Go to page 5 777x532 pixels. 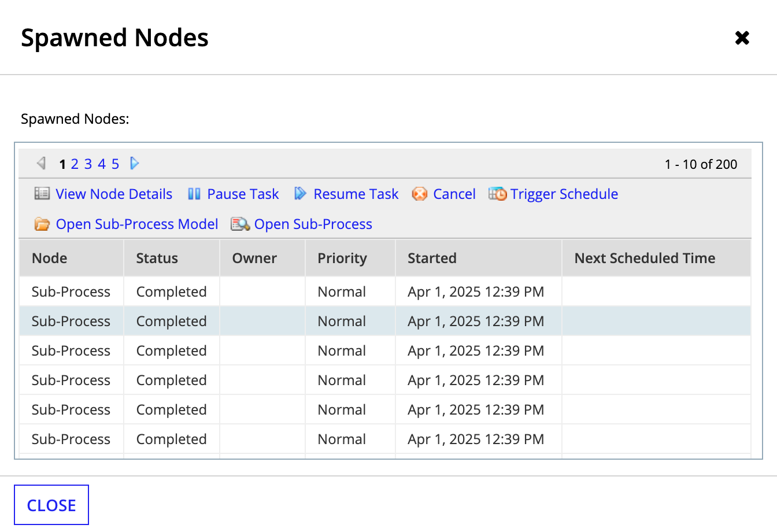point(115,164)
